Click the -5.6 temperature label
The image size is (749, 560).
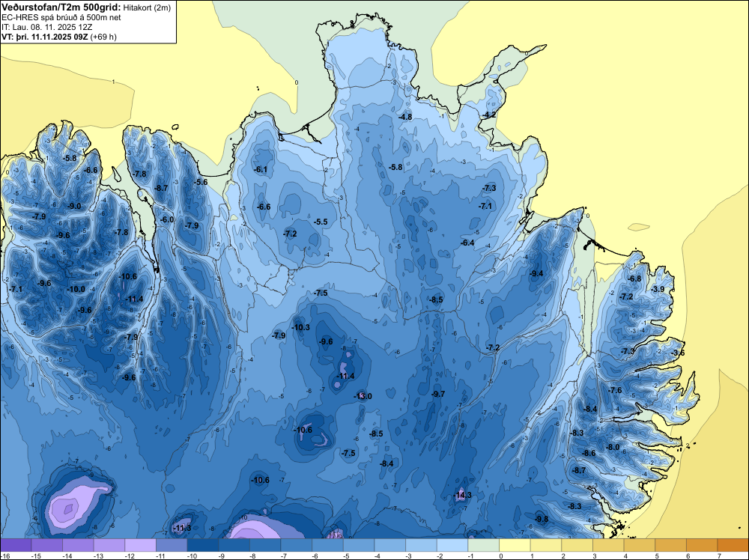(x=201, y=182)
